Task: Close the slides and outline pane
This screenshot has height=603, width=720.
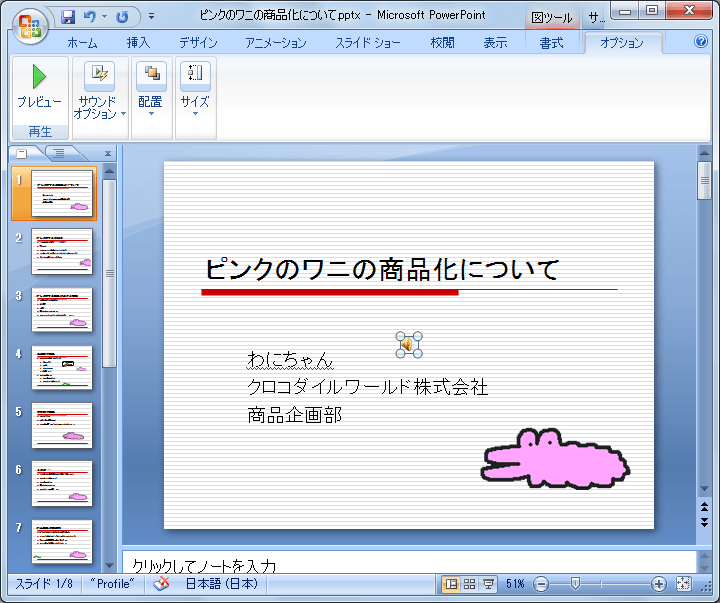Action: tap(108, 154)
